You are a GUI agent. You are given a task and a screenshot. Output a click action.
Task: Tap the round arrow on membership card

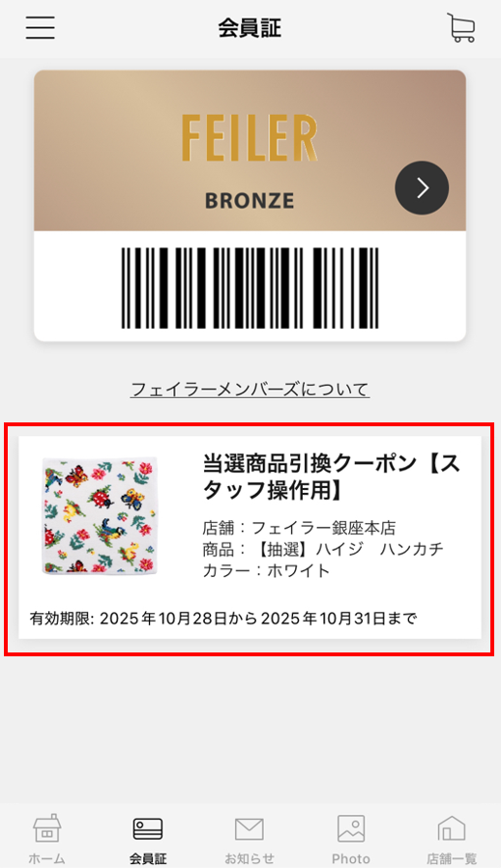[x=422, y=188]
